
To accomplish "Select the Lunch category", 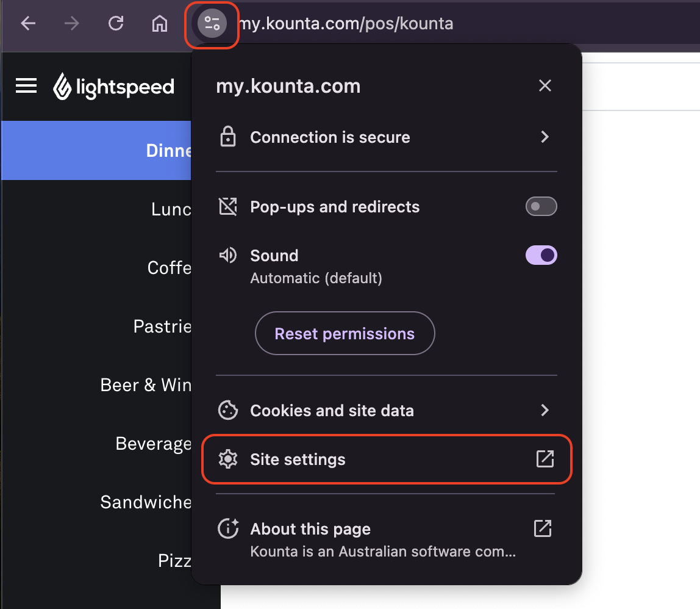I will point(96,209).
